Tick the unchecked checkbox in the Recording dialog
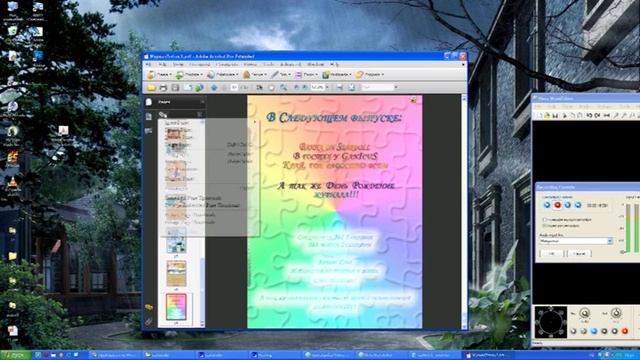 click(544, 220)
